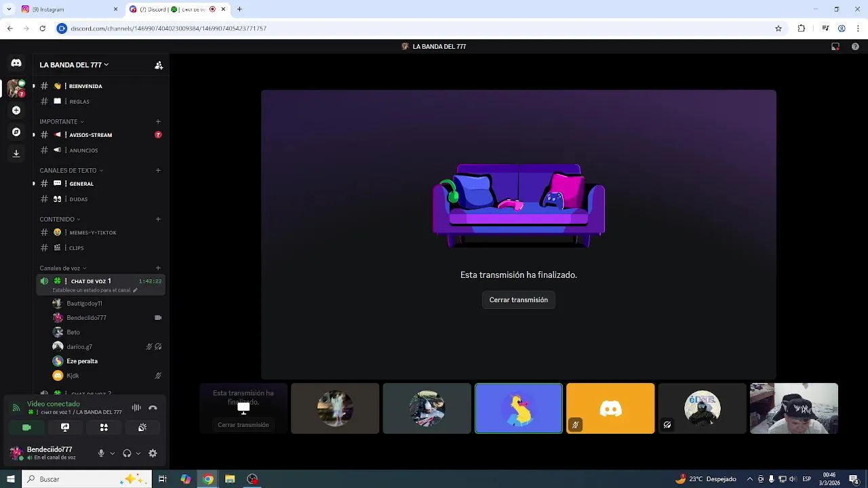Viewport: 868px width, 488px height.
Task: Open LA BANDA DEL 777 server menu
Action: tap(74, 65)
